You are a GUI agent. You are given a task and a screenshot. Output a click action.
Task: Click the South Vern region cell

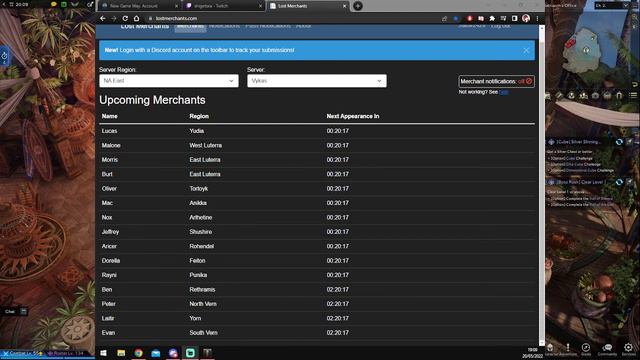pyautogui.click(x=203, y=333)
